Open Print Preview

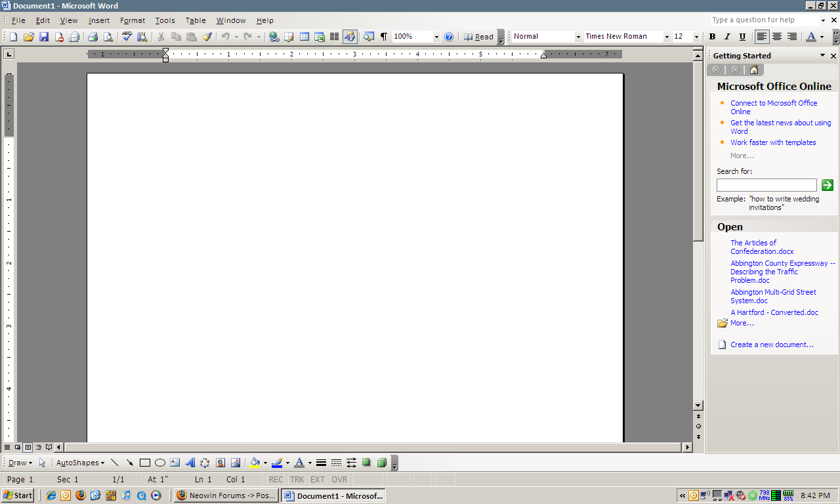[x=107, y=37]
